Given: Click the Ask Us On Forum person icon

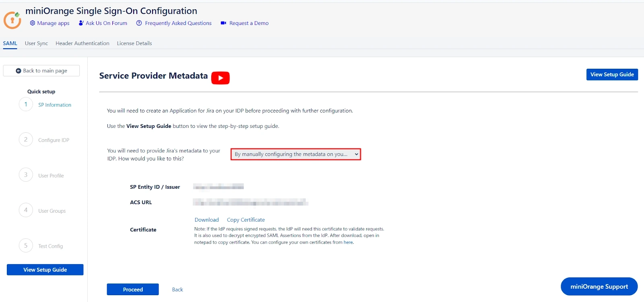Looking at the screenshot, I should click(81, 23).
